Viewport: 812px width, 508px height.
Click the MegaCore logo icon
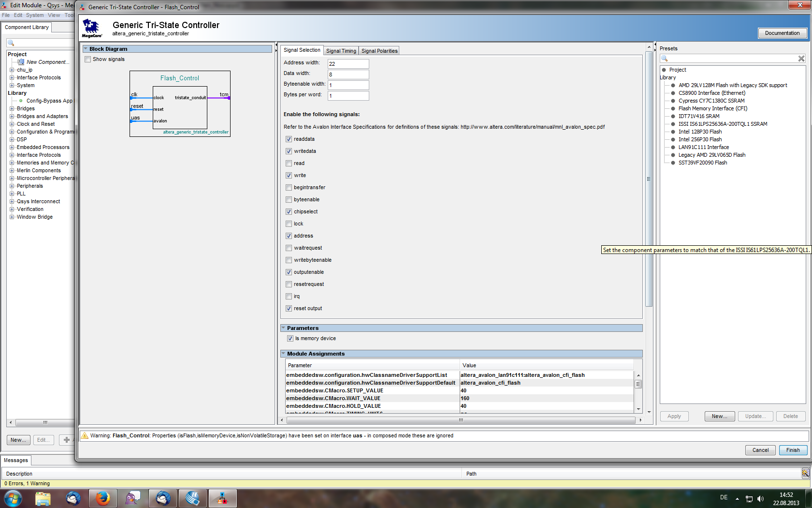coord(92,29)
